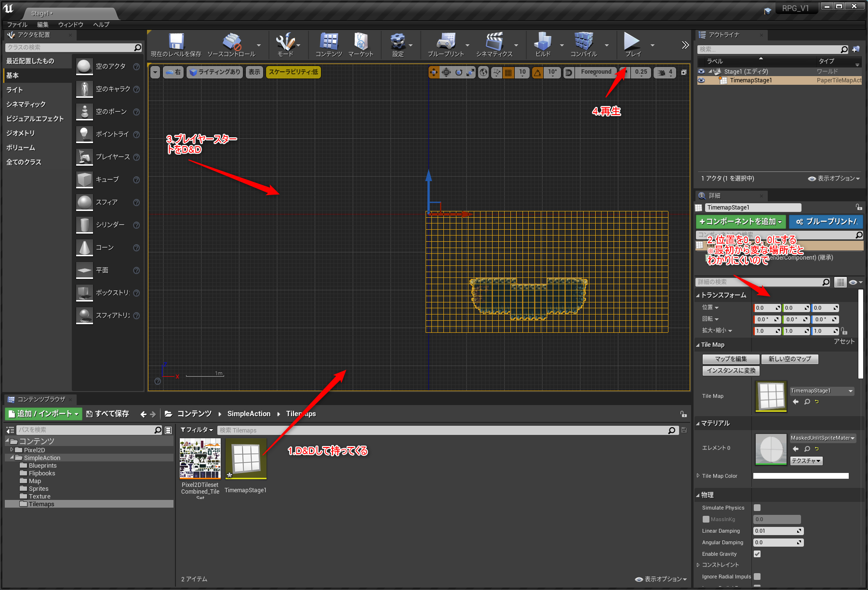Select the 2D translate-rotate tool in the viewport
This screenshot has width=868, height=590.
pyautogui.click(x=446, y=72)
